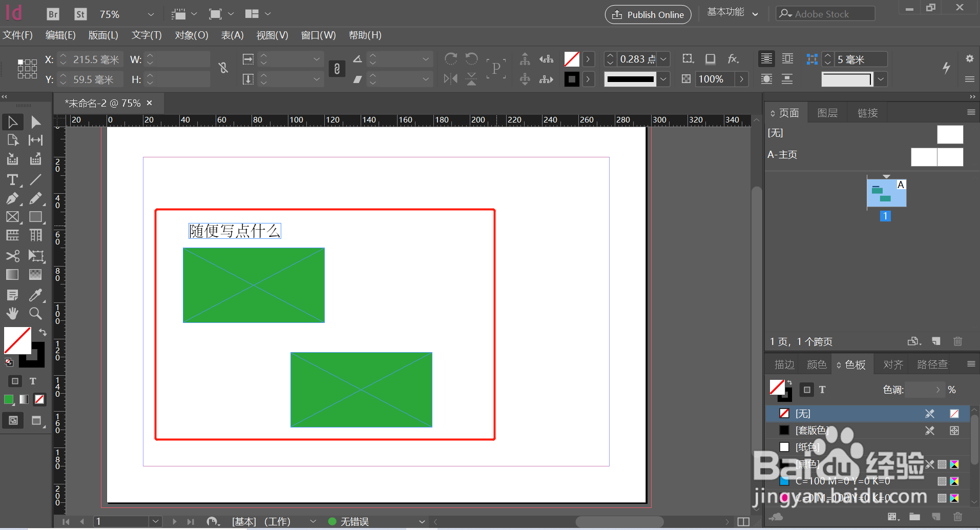Click the rotate 90° clockwise icon
This screenshot has height=530, width=980.
pos(451,59)
